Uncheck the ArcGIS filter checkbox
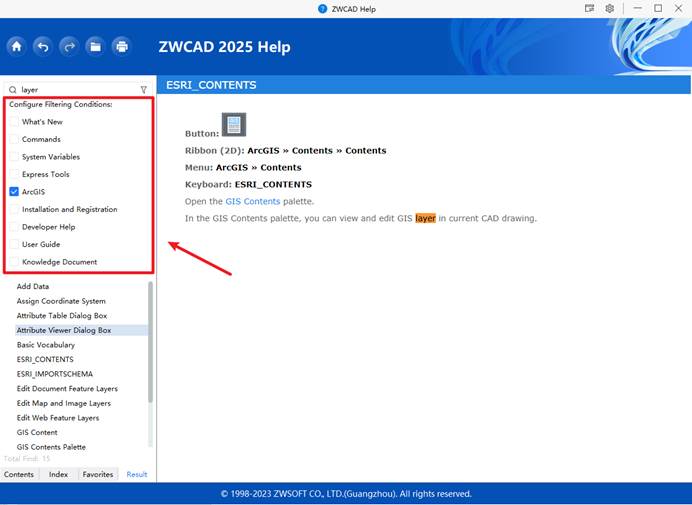The image size is (692, 505). pyautogui.click(x=14, y=192)
